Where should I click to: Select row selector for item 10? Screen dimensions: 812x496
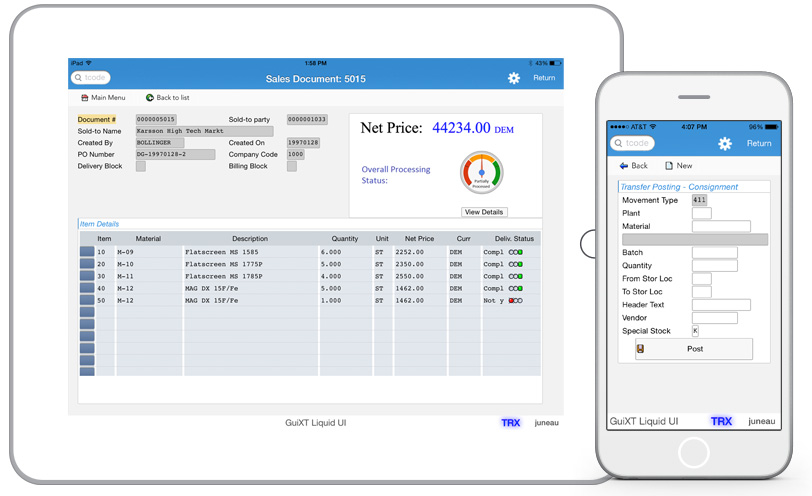coord(87,252)
